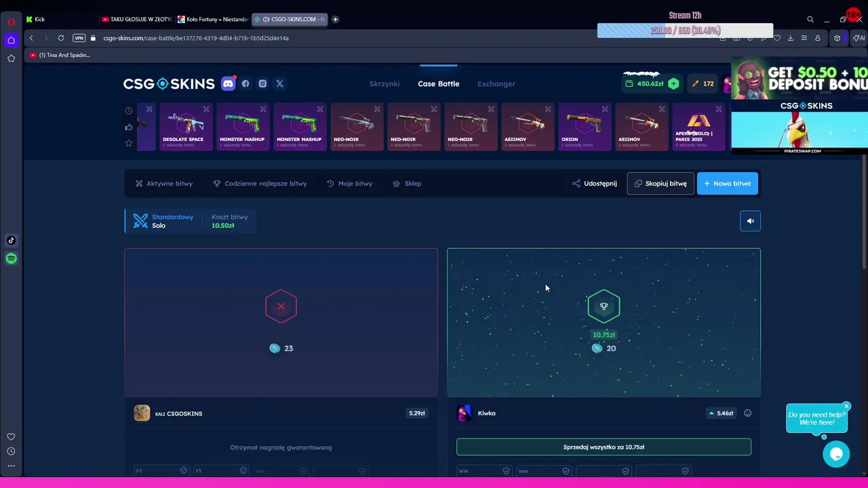This screenshot has height=488, width=868.
Task: Start a Nowa bitwa
Action: 728,183
